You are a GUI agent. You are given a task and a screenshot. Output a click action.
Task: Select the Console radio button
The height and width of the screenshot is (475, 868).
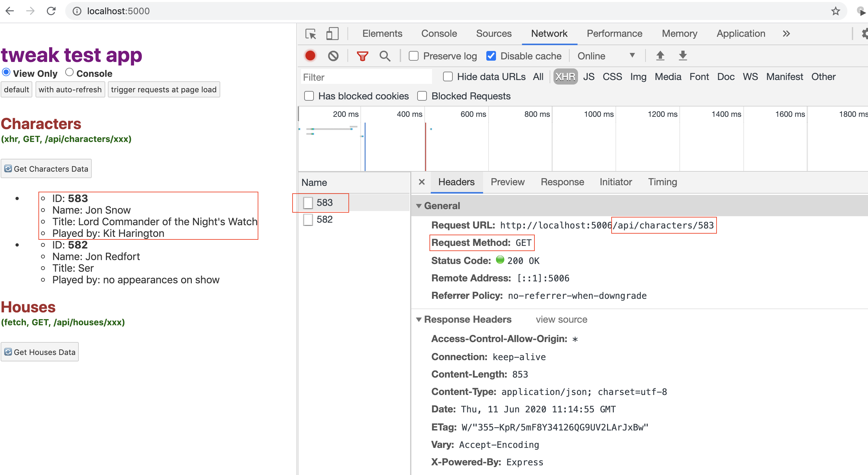69,72
